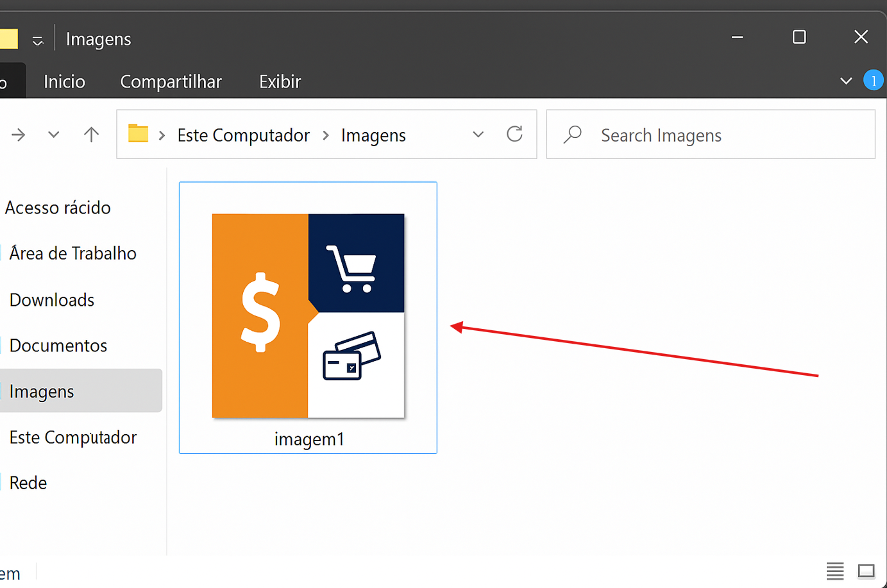The height and width of the screenshot is (588, 887).
Task: Expand chevron between Este Computador and Imagens
Action: click(326, 135)
